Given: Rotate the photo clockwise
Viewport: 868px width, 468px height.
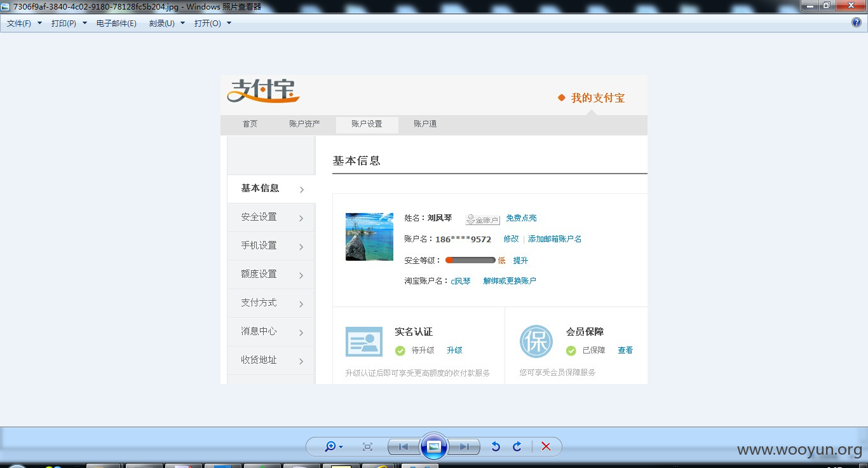Looking at the screenshot, I should pos(517,447).
